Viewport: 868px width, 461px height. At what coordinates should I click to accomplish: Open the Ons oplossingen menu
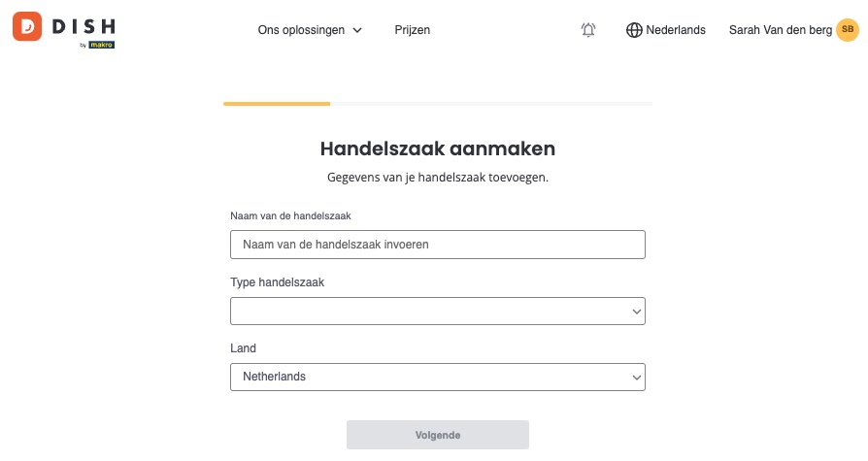point(310,30)
